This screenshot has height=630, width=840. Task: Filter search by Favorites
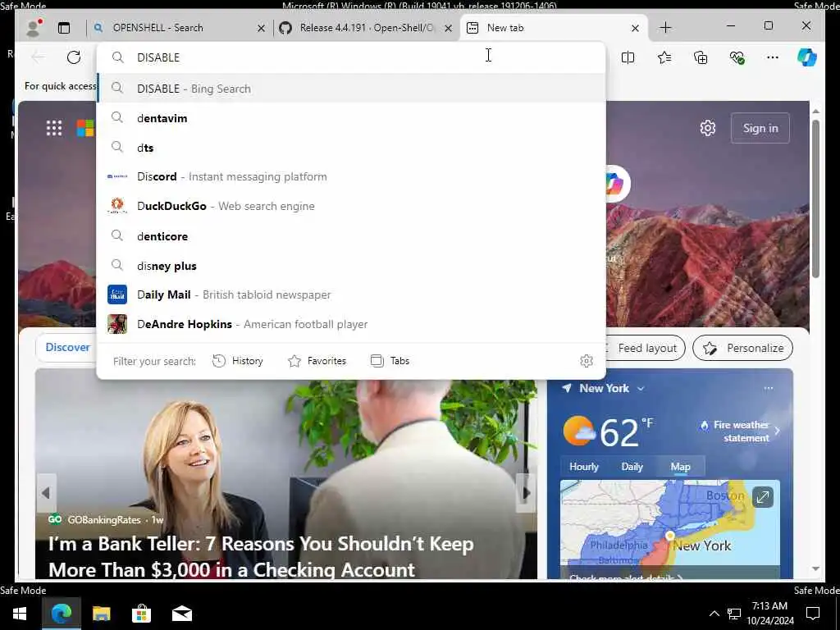pos(317,361)
